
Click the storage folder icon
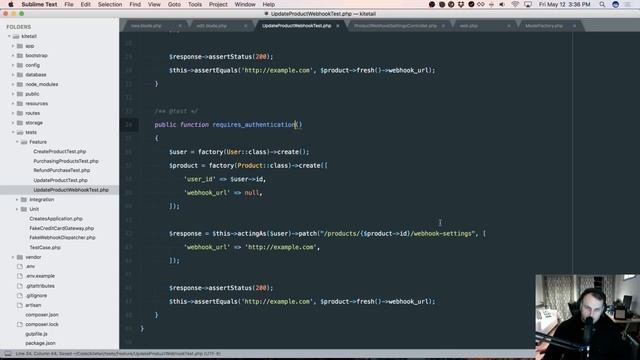click(20, 123)
